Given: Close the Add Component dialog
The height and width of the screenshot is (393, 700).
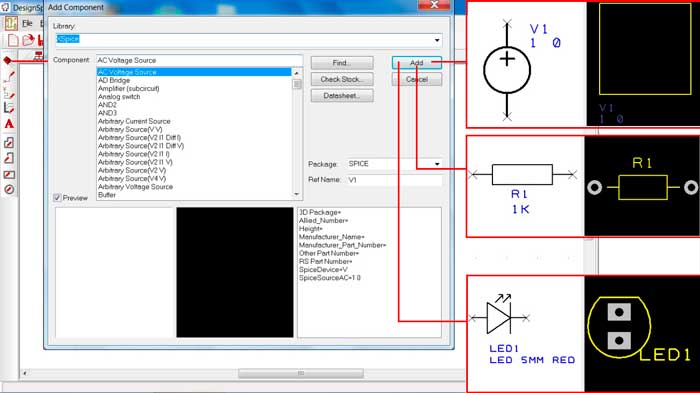Looking at the screenshot, I should (x=434, y=4).
